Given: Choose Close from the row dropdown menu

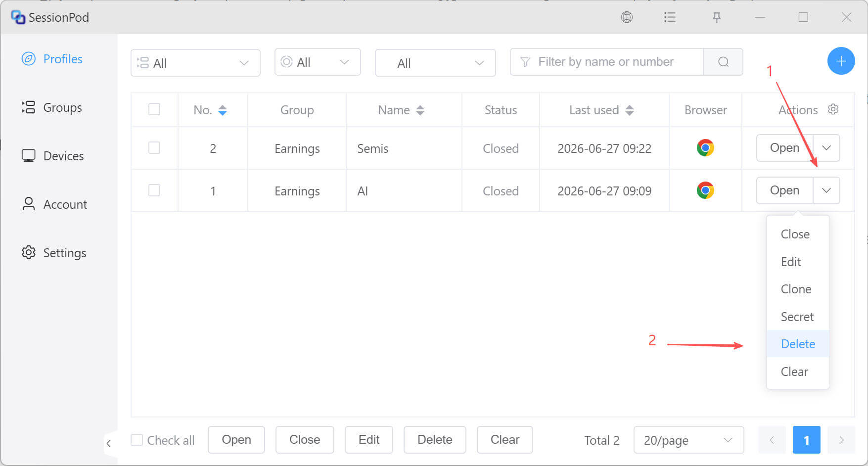Looking at the screenshot, I should pos(798,234).
